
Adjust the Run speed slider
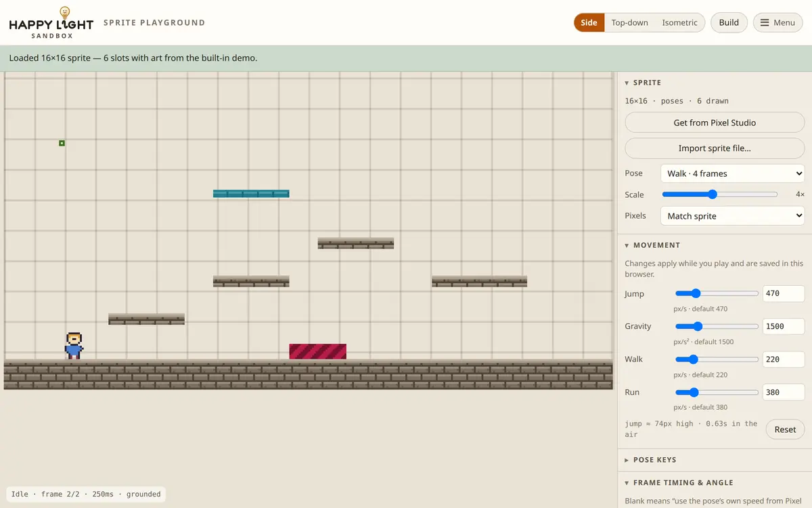point(717,392)
